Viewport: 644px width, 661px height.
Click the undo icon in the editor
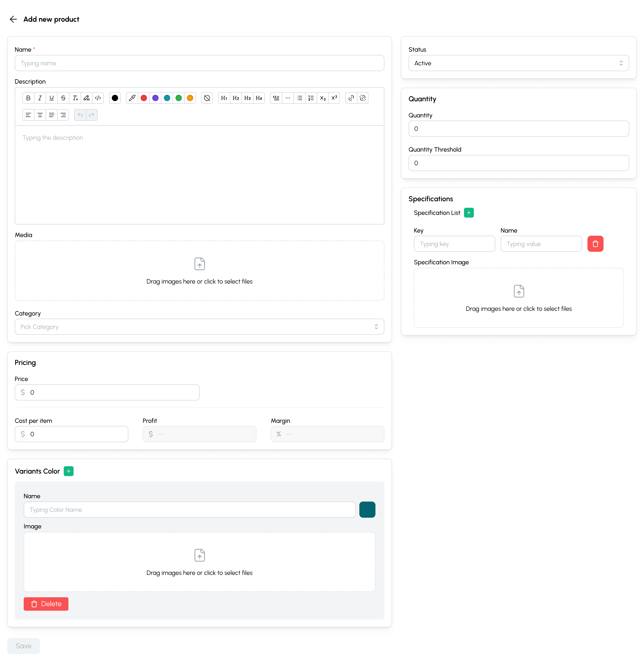point(80,115)
